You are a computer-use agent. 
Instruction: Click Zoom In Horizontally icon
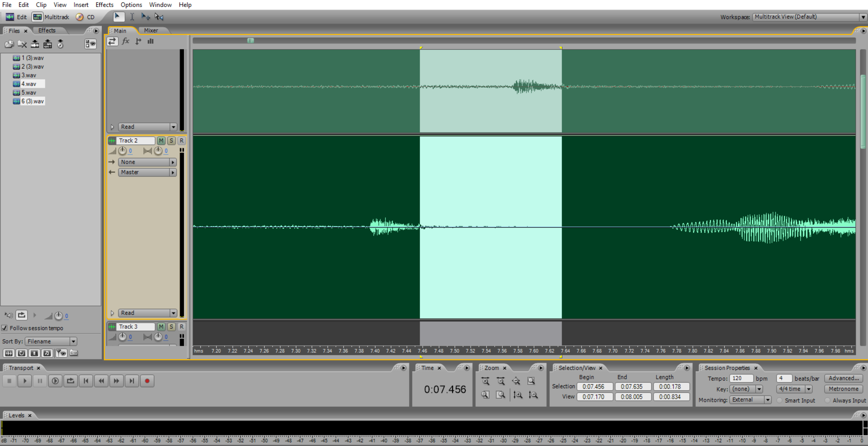tap(485, 381)
